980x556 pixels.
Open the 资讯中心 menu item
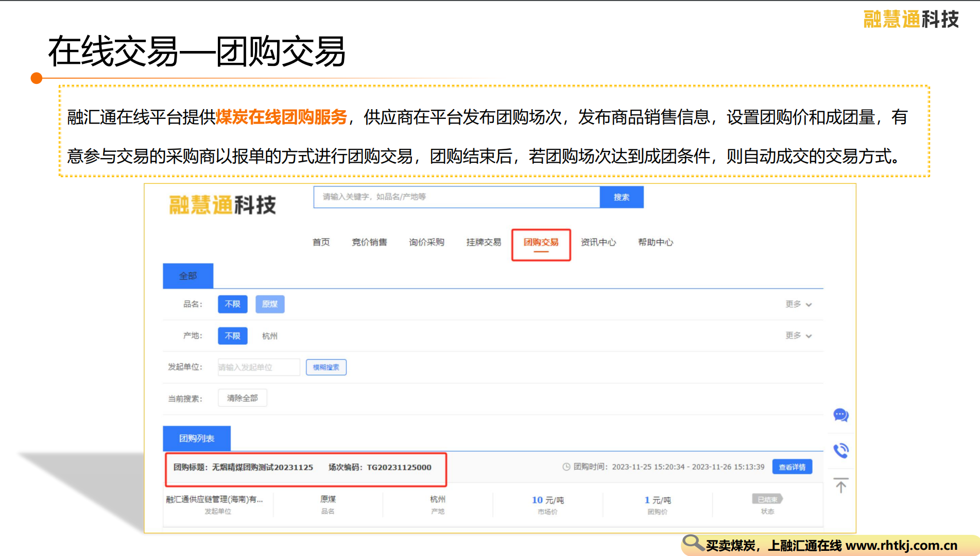tap(598, 242)
